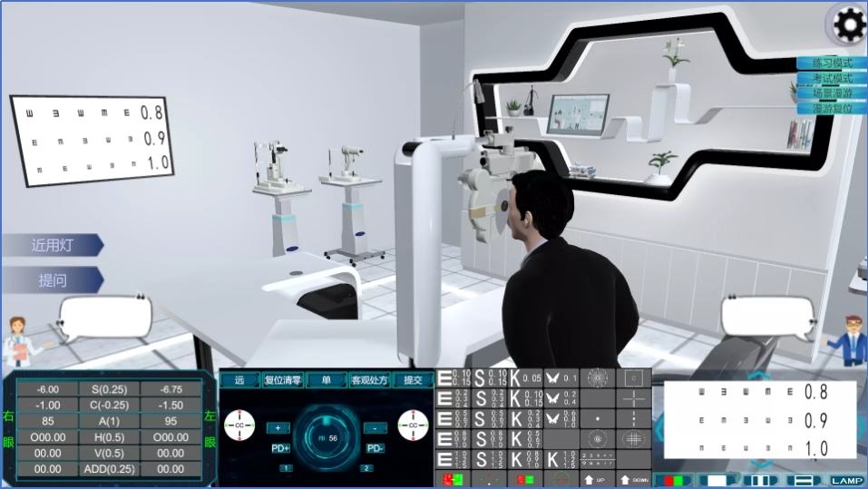Image resolution: width=868 pixels, height=489 pixels.
Task: Select the single dot fixation chart
Action: tap(597, 419)
